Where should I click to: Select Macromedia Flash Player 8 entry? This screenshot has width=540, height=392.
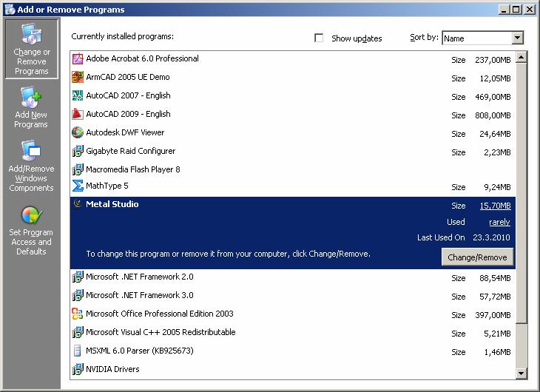coord(293,169)
